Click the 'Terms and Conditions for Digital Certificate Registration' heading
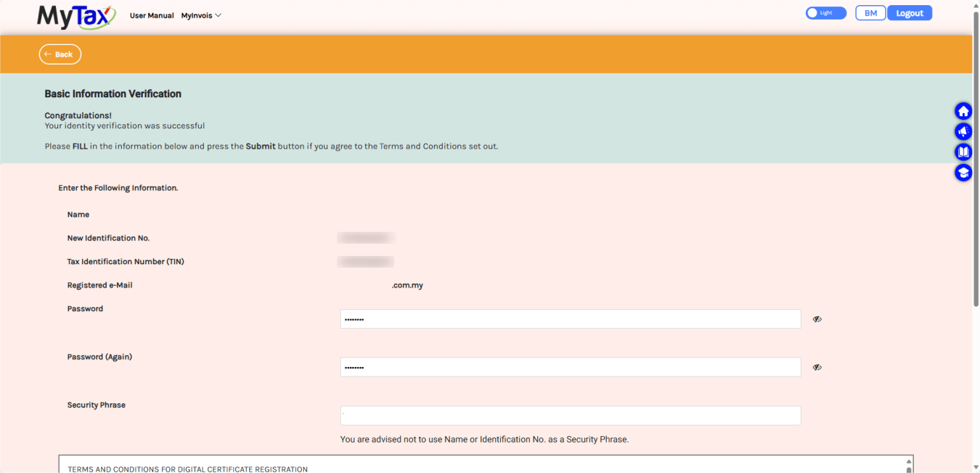 pyautogui.click(x=188, y=469)
